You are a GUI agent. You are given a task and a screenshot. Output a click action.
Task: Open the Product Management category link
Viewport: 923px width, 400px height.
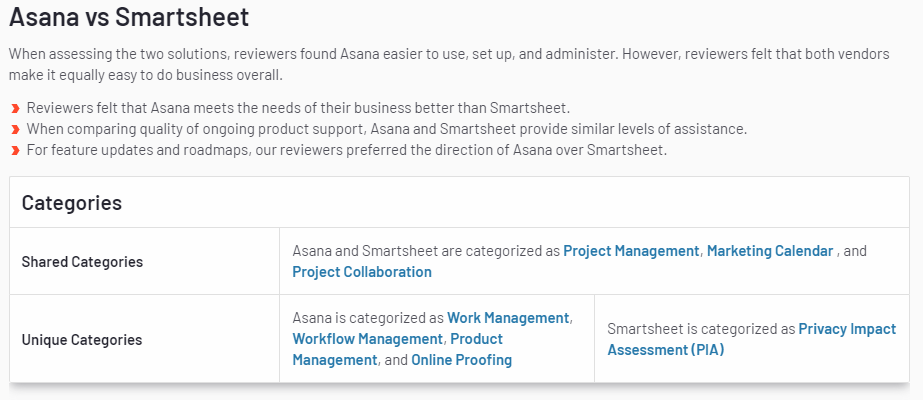(x=397, y=349)
